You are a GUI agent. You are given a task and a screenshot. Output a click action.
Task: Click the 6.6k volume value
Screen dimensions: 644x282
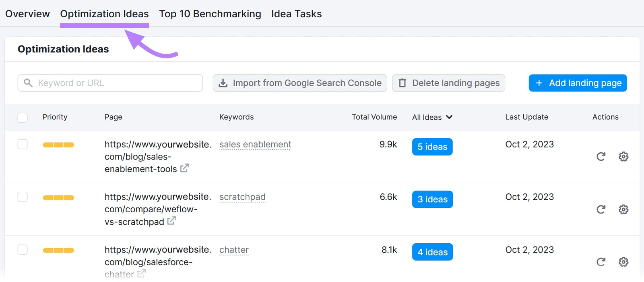point(388,197)
